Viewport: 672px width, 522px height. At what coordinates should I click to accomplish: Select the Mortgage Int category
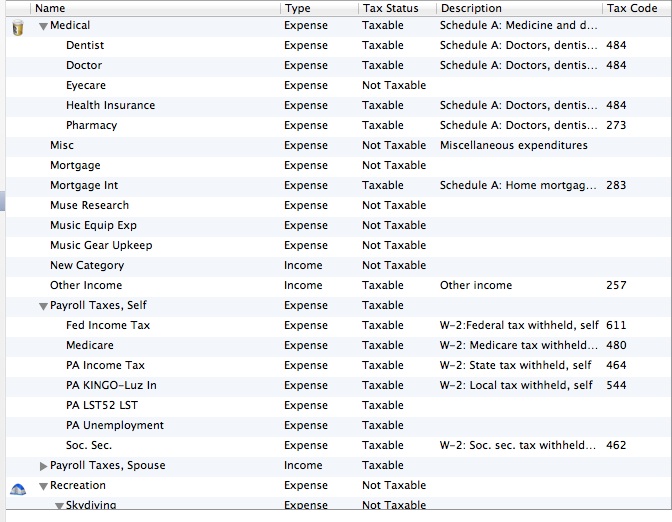click(x=84, y=186)
